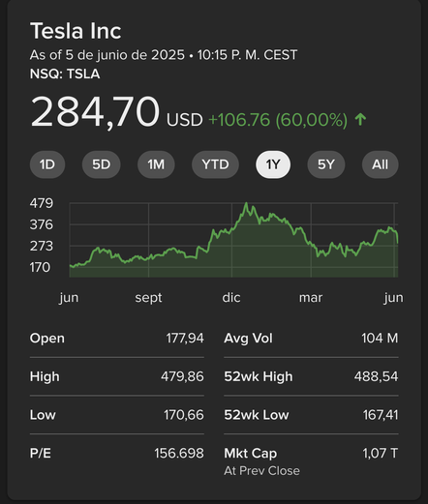Show the 5Y price history
Screen dimensions: 428x504
point(326,164)
